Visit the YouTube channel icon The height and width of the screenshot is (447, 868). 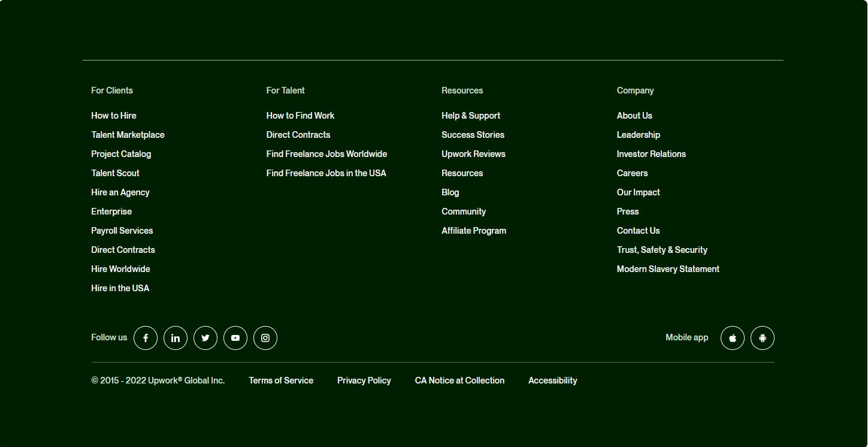coord(235,338)
